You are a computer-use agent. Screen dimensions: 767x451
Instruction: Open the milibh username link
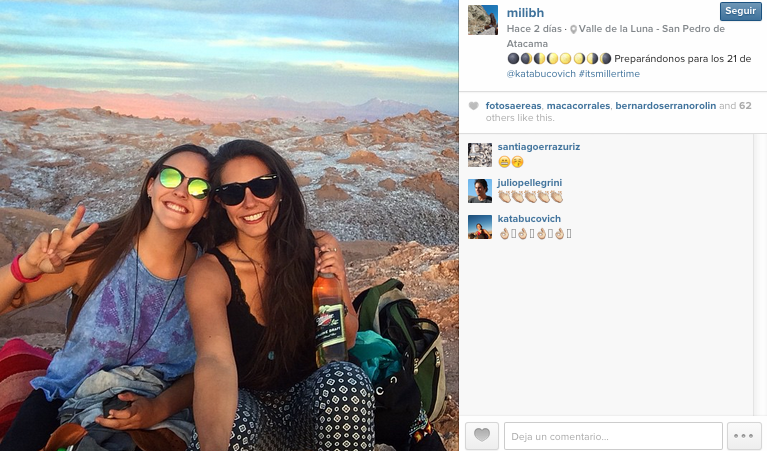[525, 13]
